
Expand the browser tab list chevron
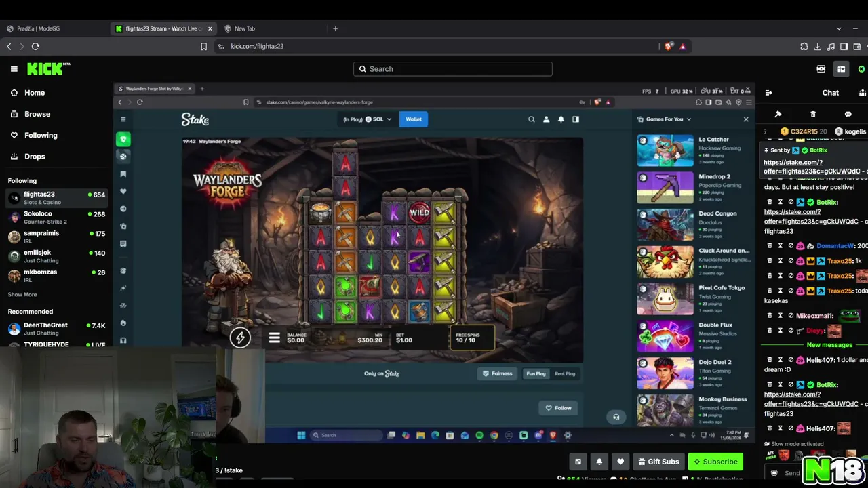coord(839,28)
